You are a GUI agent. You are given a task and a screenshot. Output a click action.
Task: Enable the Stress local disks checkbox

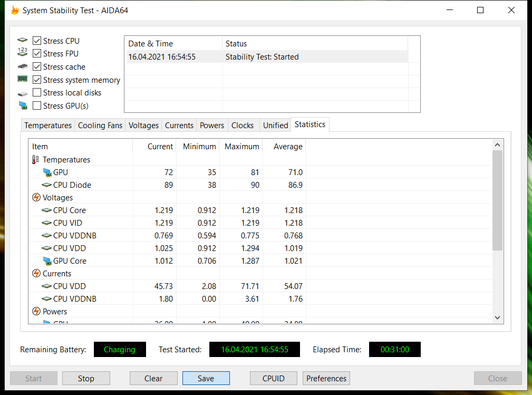36,93
